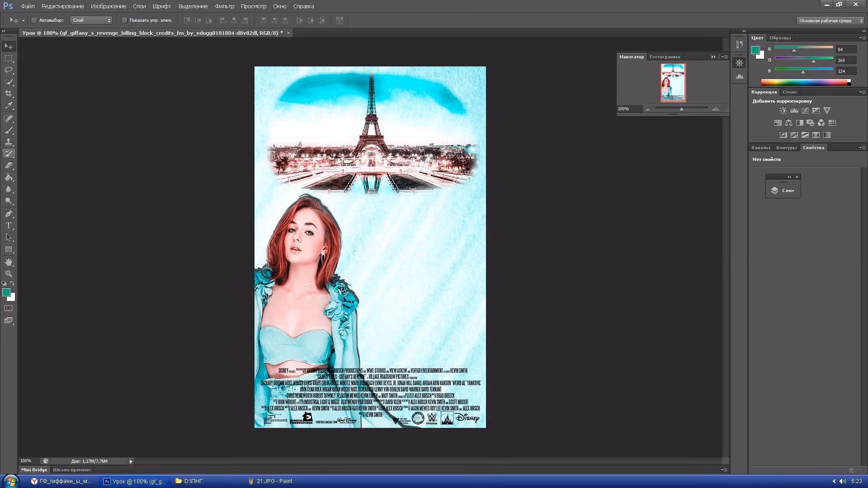This screenshot has width=868, height=488.
Task: Add a Color Balance adjustment
Action: (x=788, y=122)
